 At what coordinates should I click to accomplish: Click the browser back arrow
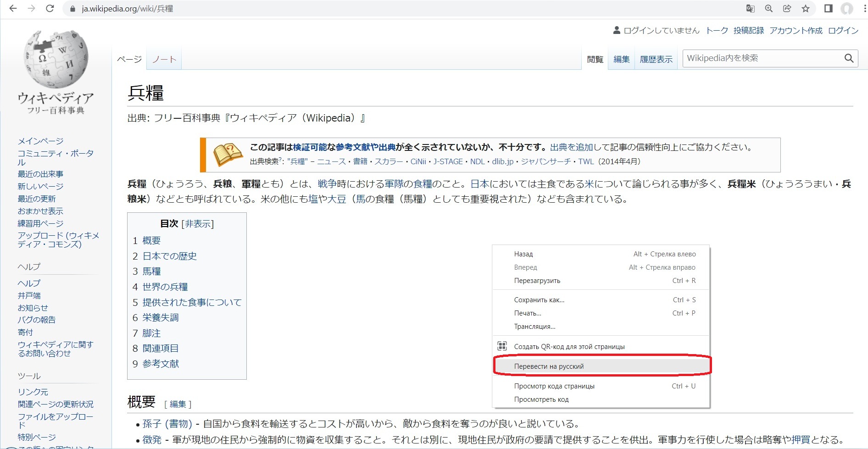[13, 9]
